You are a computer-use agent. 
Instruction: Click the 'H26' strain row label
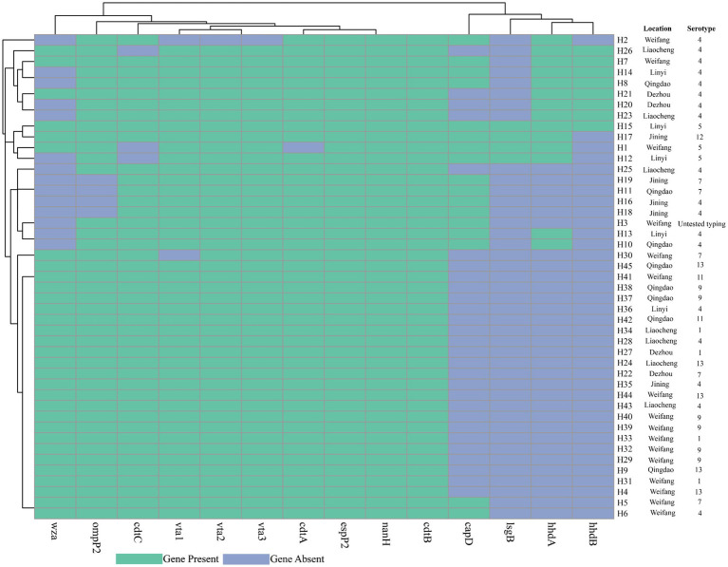625,50
